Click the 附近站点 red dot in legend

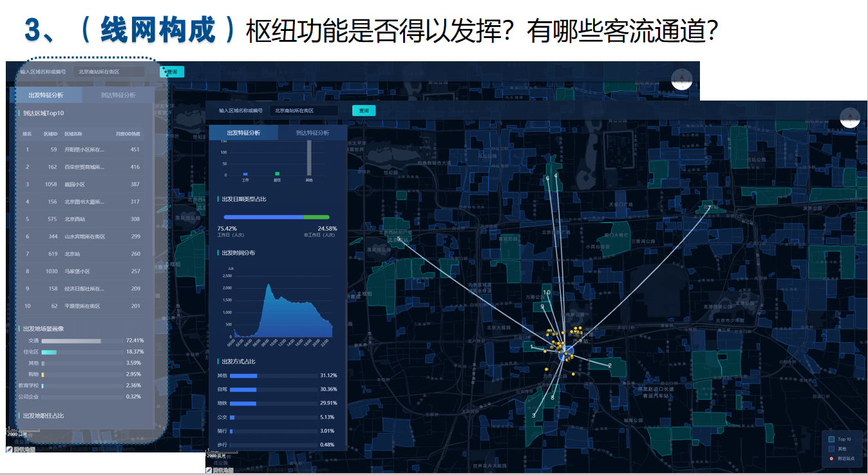click(831, 458)
